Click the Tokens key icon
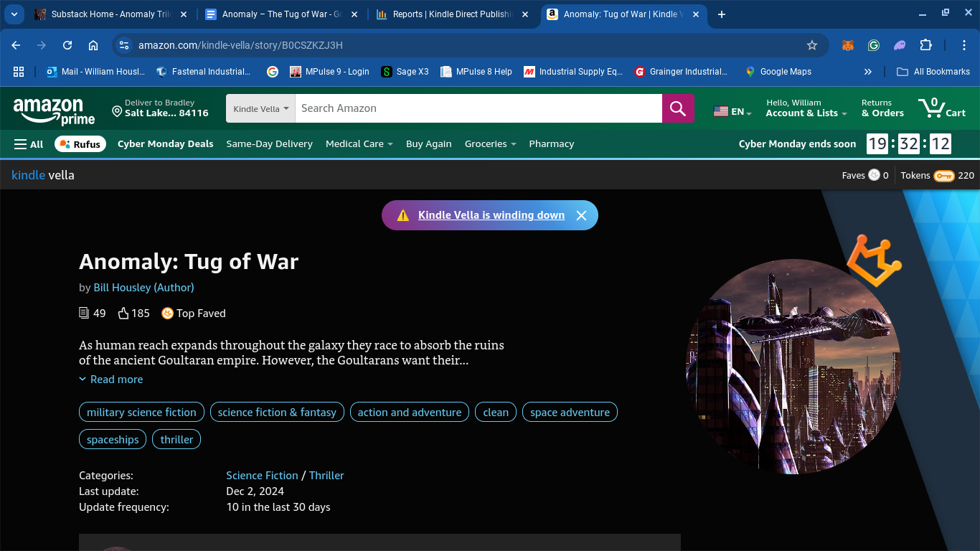The image size is (980, 551). (x=943, y=176)
